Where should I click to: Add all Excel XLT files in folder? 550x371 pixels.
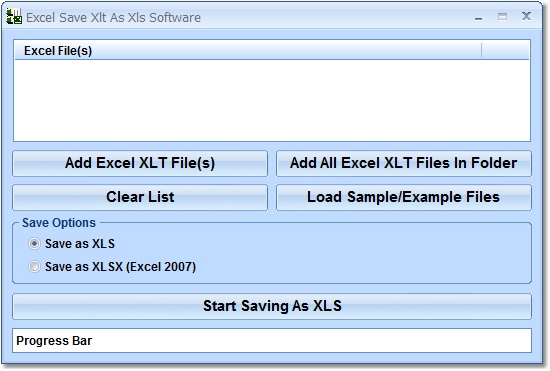tap(404, 163)
